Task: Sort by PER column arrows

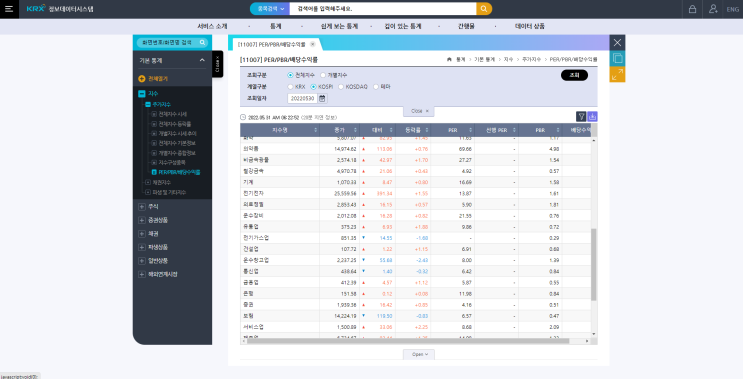Action: click(471, 130)
